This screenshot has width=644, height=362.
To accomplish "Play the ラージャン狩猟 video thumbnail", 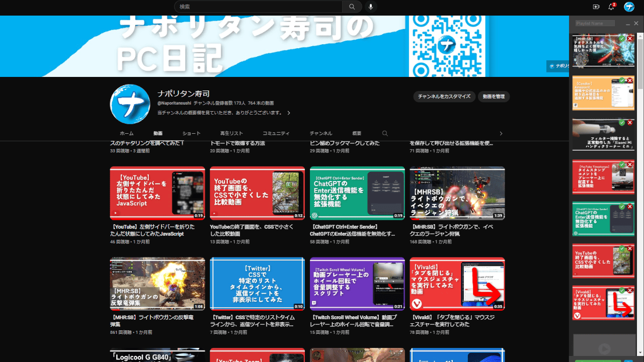I will 457,194.
